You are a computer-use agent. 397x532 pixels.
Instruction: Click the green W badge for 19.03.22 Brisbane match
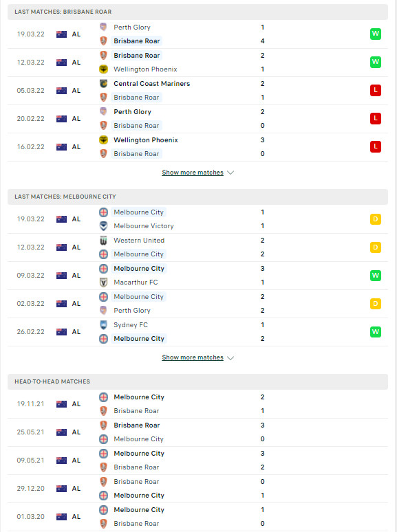tap(375, 34)
